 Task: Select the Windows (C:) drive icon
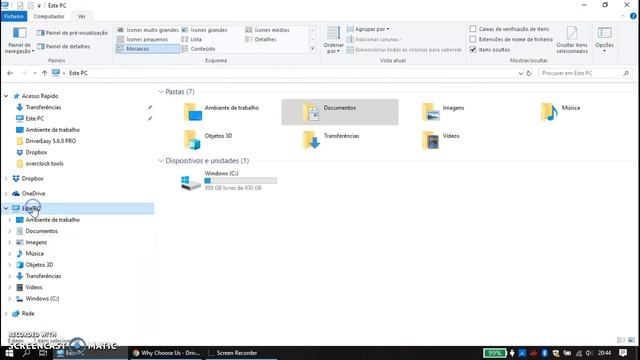191,182
